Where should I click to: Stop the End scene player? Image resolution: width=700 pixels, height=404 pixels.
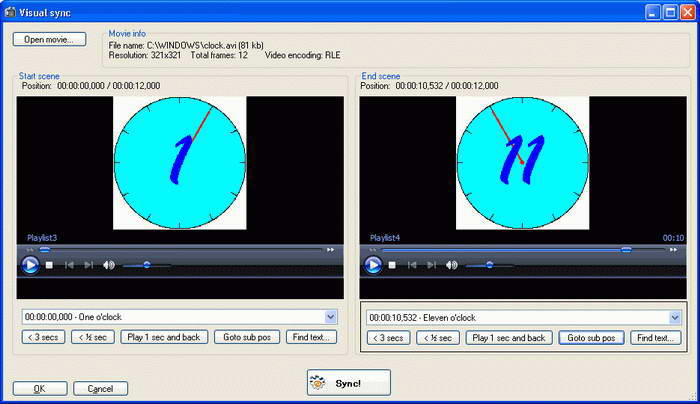392,265
